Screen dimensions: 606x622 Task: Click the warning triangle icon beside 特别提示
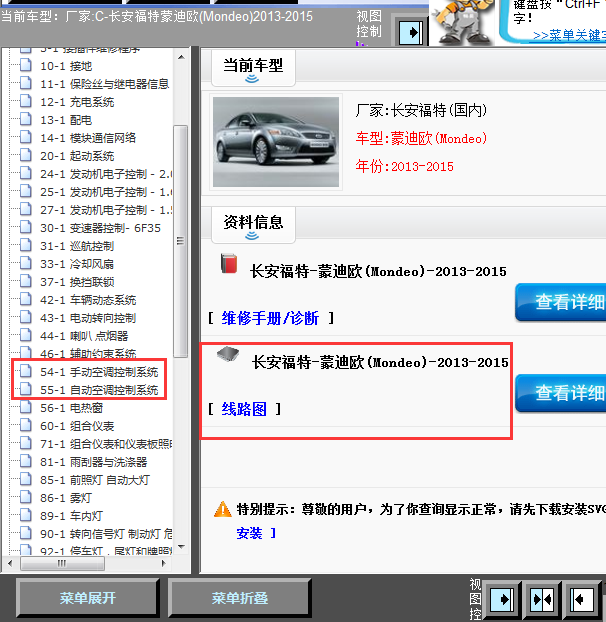coord(223,509)
